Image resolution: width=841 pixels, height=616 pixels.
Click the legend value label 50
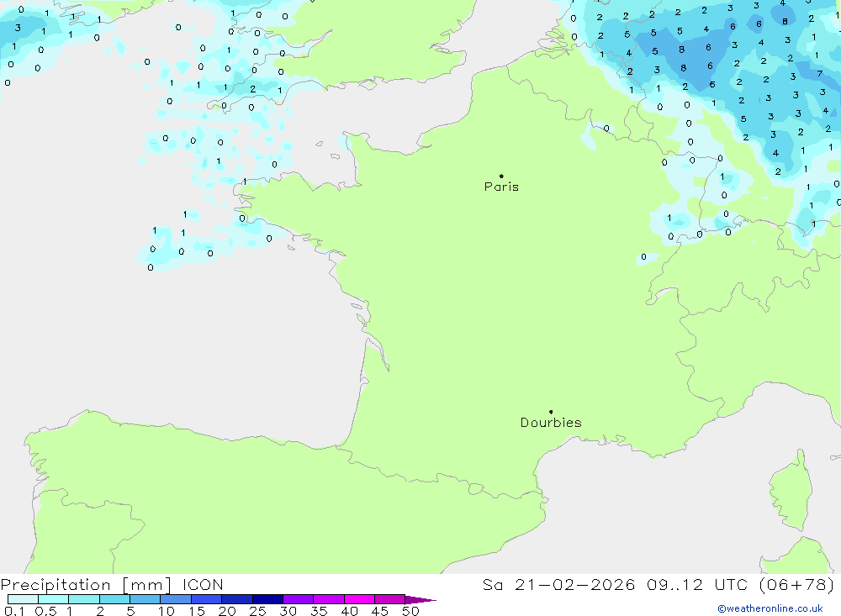tap(410, 611)
